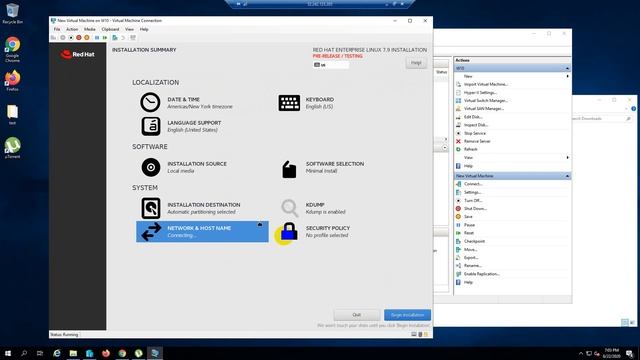Click the Enhanced Session toolbar icon
This screenshot has height=360, width=640.
tap(133, 38)
